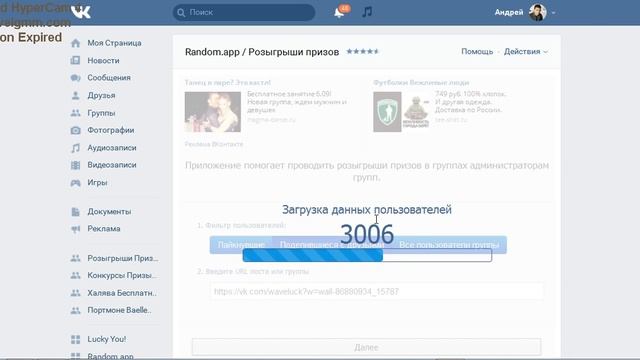Click the Поиск search field
640x360 pixels.
coord(244,12)
